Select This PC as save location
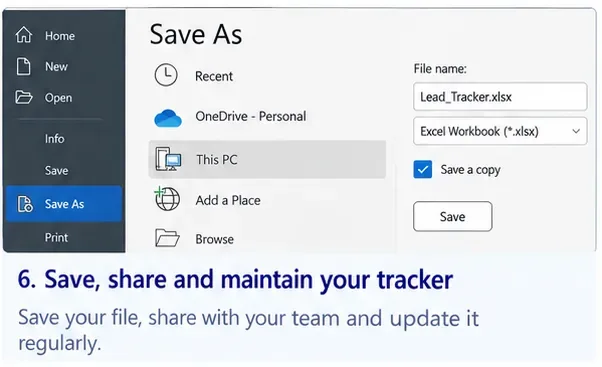 [267, 159]
